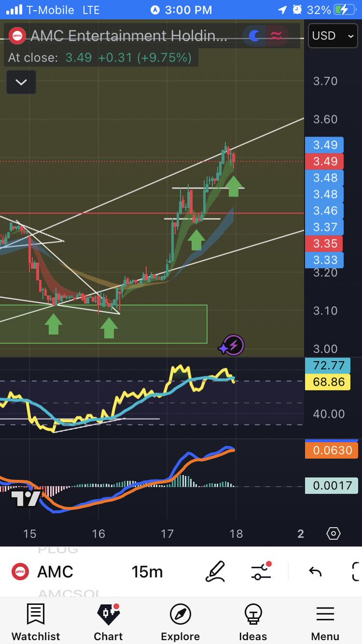Tap the TradingView logo on chart
Viewport: 362px width, 644px height.
click(25, 498)
